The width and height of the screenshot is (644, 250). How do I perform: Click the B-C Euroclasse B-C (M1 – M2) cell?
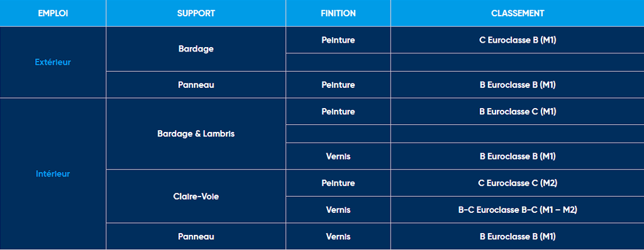point(518,210)
